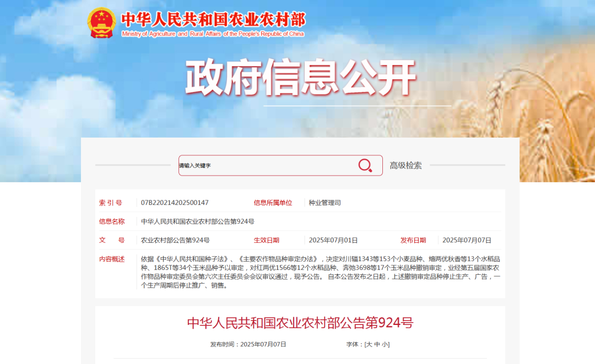
Task: Click the national emblem logo
Action: click(101, 23)
